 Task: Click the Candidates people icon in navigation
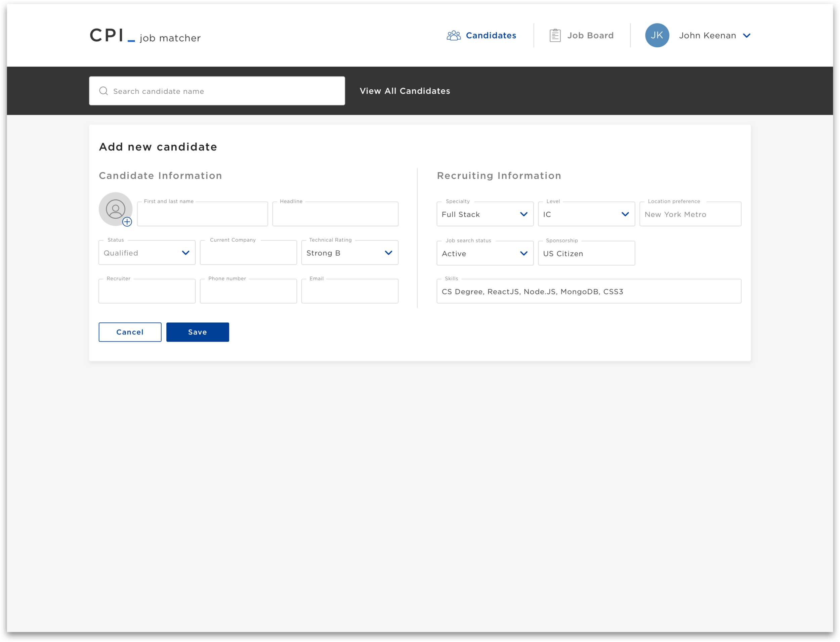pos(454,35)
